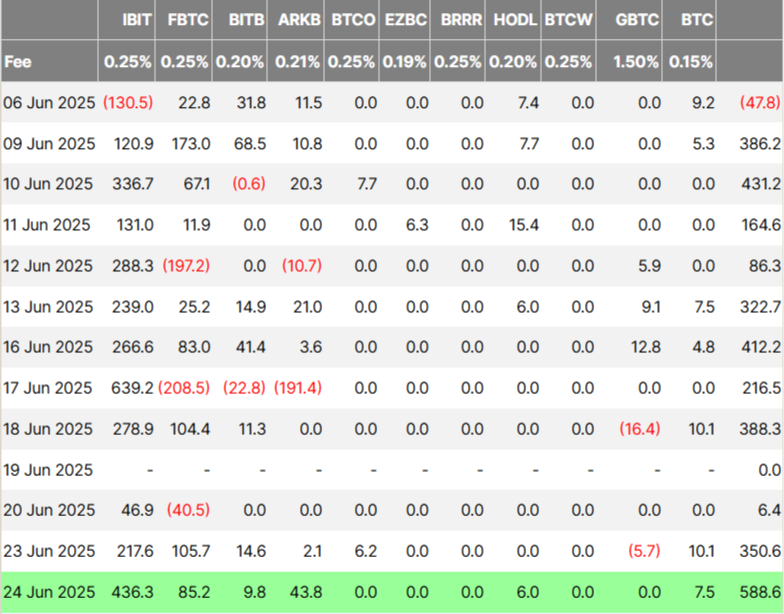784x614 pixels.
Task: Click the HODL value 15.4
Action: coord(524,225)
